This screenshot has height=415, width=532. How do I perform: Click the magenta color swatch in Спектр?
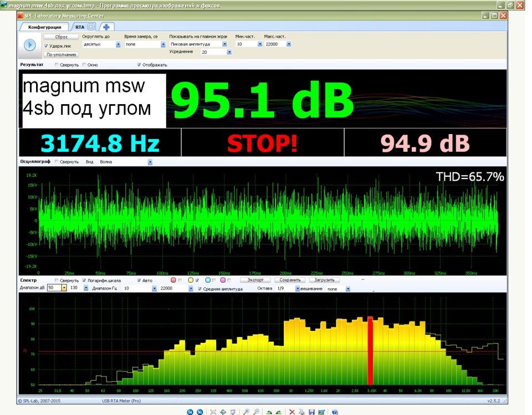[223, 280]
